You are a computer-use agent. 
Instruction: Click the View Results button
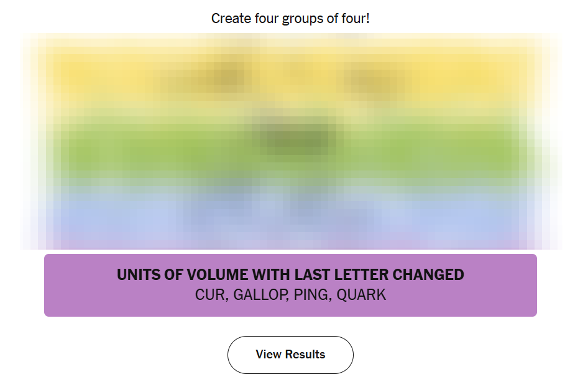point(290,355)
